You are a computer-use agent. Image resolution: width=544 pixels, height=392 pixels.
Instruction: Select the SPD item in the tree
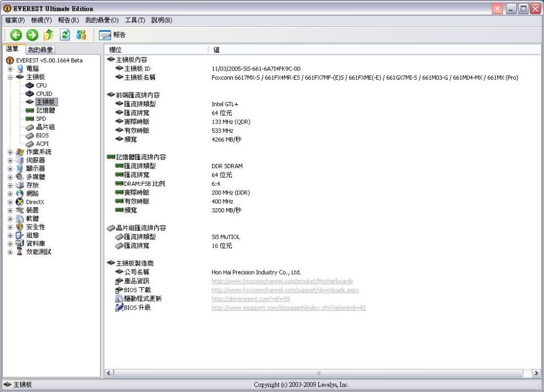(x=41, y=118)
